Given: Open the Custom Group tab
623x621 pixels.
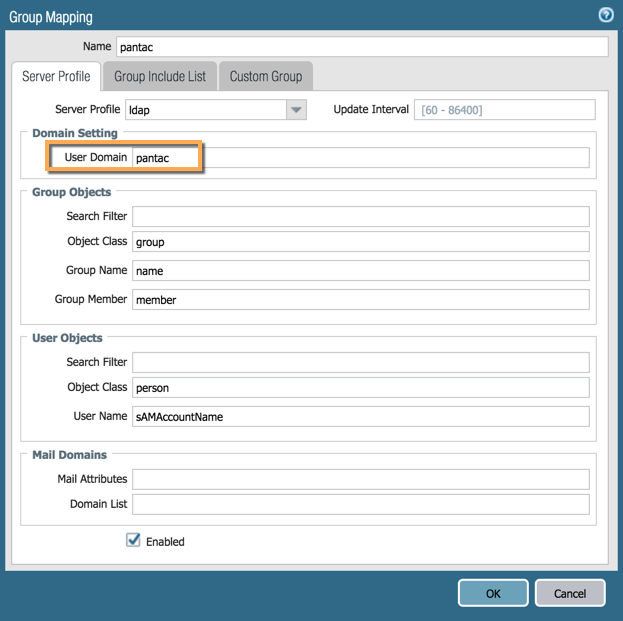Looking at the screenshot, I should pyautogui.click(x=266, y=76).
